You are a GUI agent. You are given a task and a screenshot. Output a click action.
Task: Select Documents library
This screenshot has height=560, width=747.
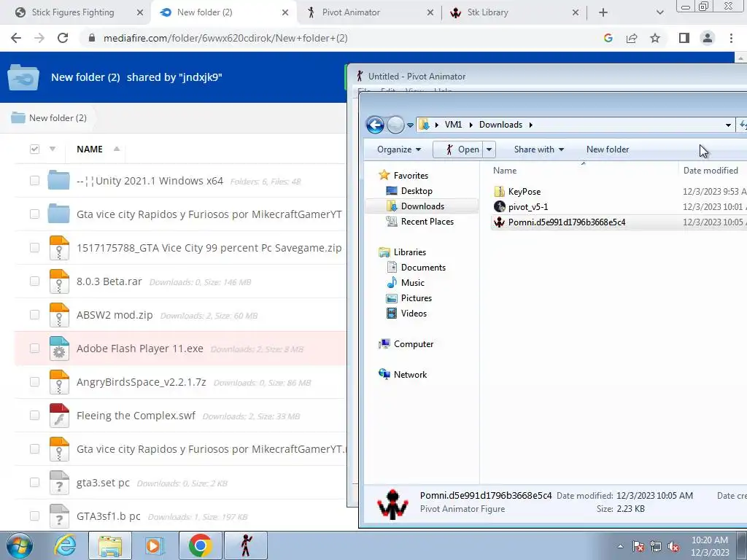coord(423,268)
